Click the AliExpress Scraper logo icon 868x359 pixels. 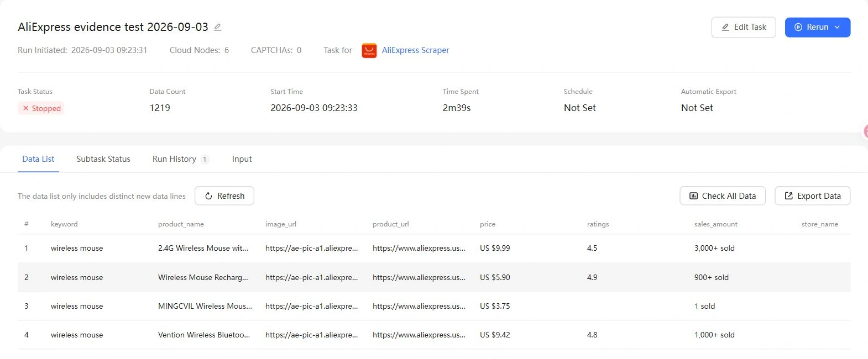369,50
